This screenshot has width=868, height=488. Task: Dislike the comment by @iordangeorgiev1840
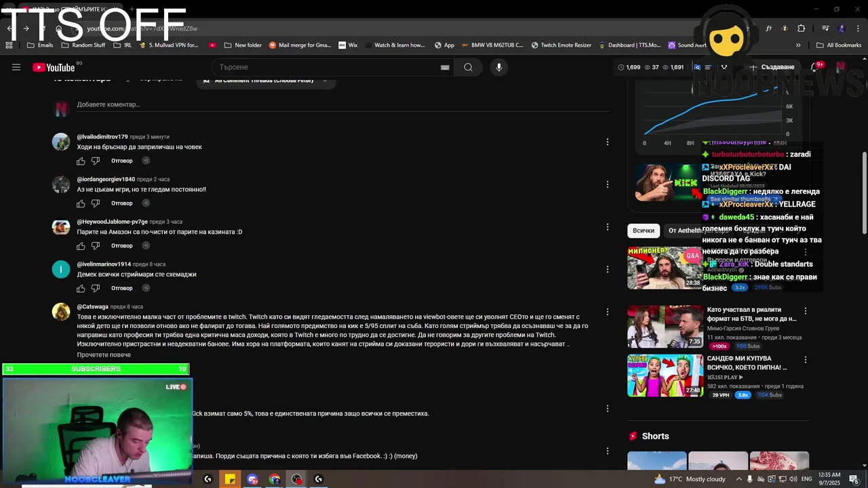[x=96, y=203]
